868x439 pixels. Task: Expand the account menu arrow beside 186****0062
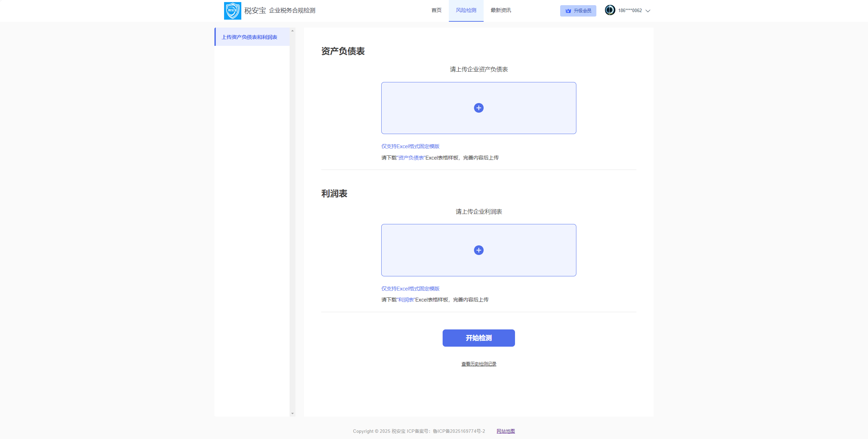pyautogui.click(x=648, y=11)
